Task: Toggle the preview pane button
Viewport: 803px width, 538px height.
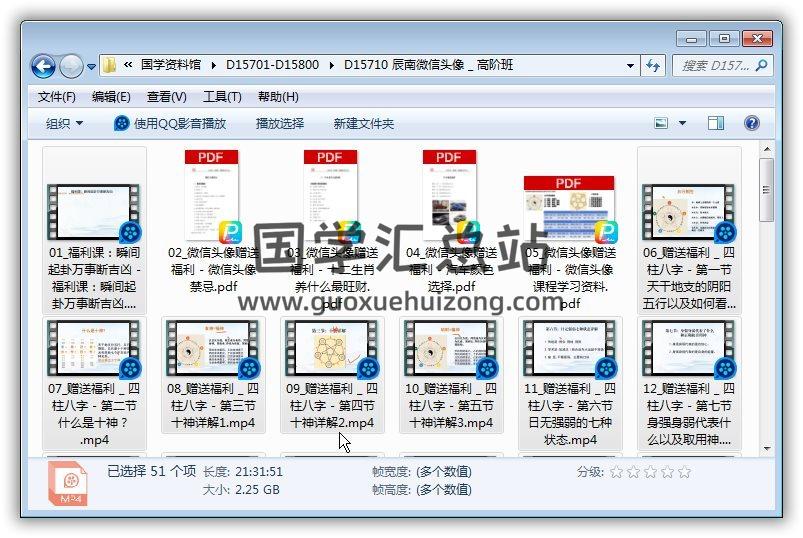Action: [715, 123]
